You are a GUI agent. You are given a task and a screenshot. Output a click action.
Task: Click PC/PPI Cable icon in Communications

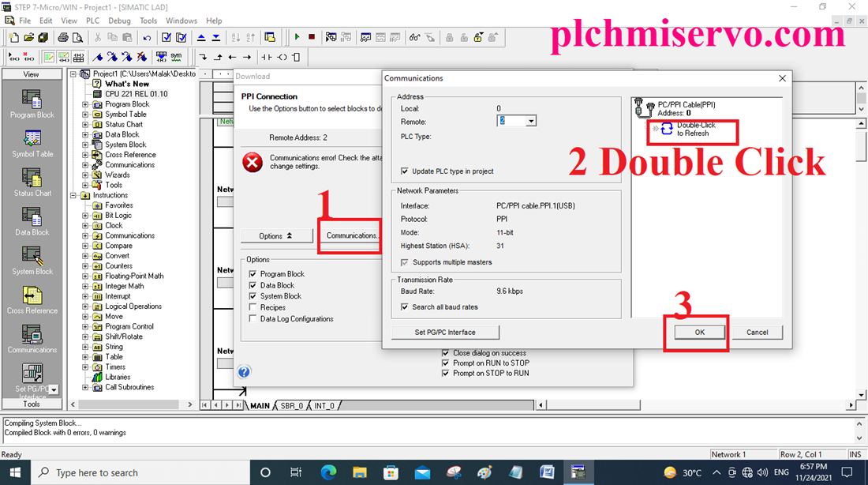[643, 107]
